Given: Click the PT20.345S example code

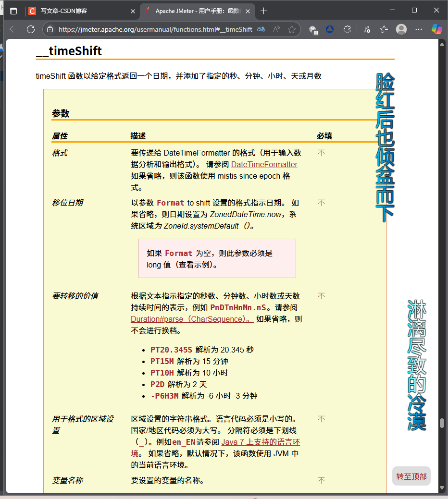Looking at the screenshot, I should pos(171,350).
